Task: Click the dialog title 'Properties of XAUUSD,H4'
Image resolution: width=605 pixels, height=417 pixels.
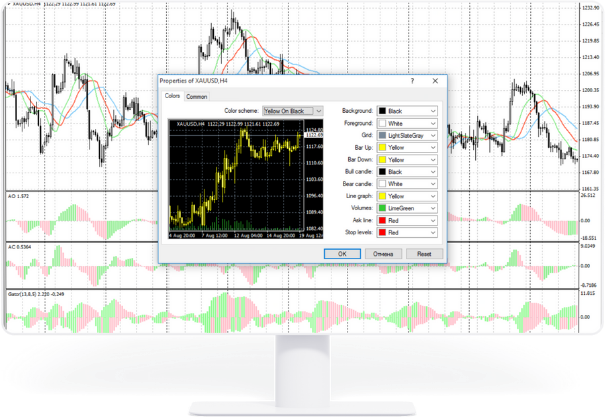Action: pos(194,81)
